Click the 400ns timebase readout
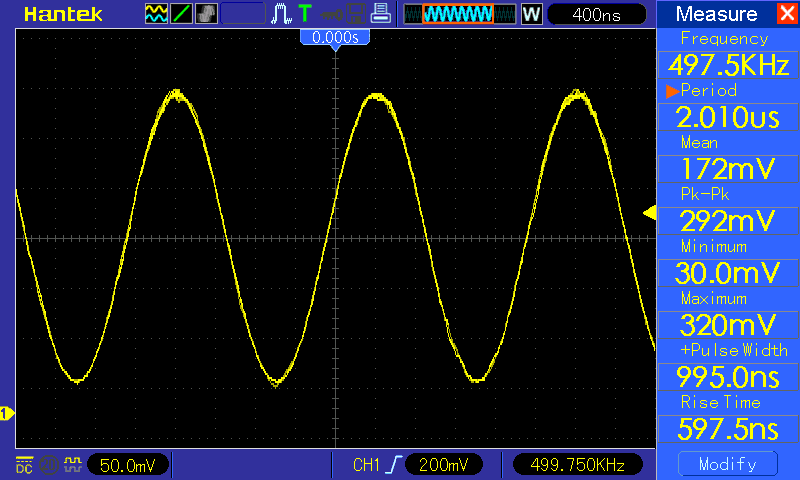This screenshot has width=800, height=480. [596, 14]
